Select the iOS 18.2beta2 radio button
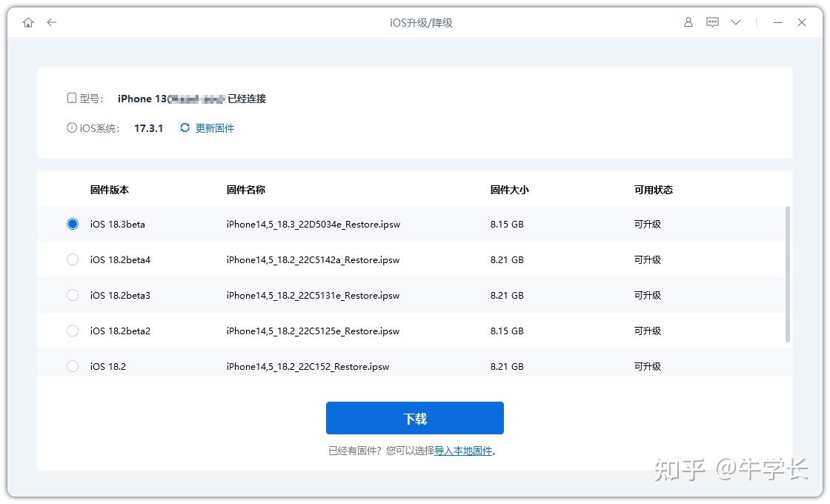 coord(73,331)
